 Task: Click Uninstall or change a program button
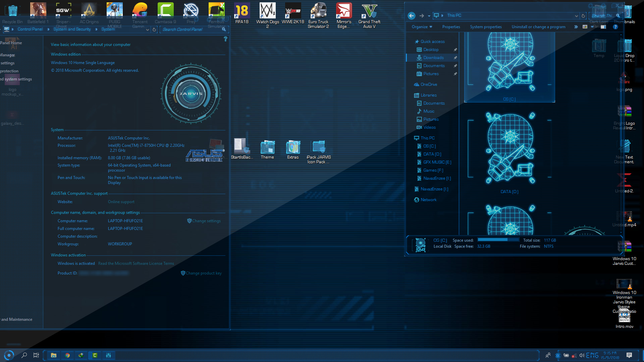pos(538,27)
